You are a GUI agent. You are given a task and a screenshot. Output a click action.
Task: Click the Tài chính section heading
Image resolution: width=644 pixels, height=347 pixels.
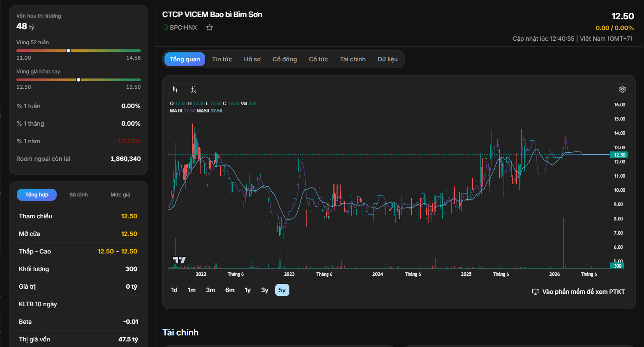tap(180, 332)
